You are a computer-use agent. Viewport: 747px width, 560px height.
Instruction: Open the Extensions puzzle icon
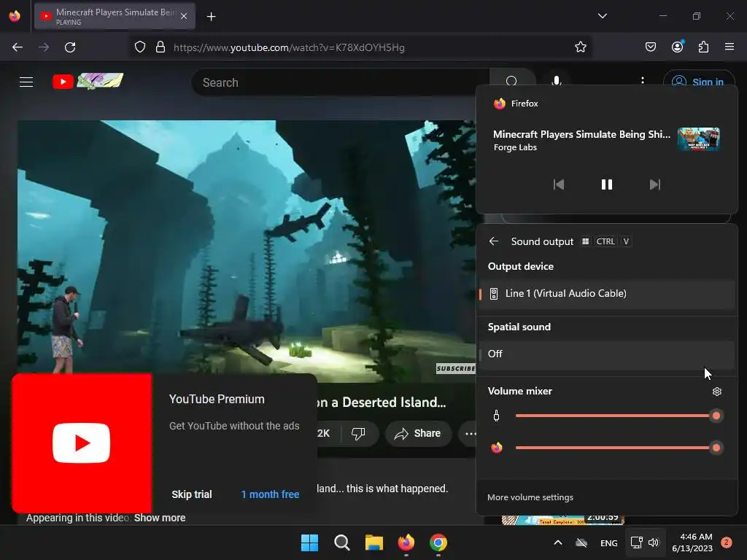703,47
